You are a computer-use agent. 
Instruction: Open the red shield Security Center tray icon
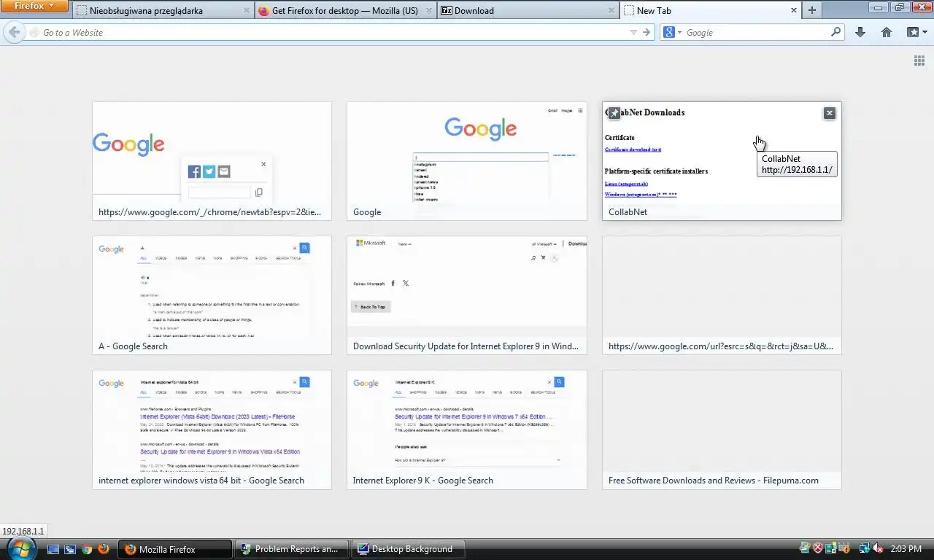pos(818,548)
